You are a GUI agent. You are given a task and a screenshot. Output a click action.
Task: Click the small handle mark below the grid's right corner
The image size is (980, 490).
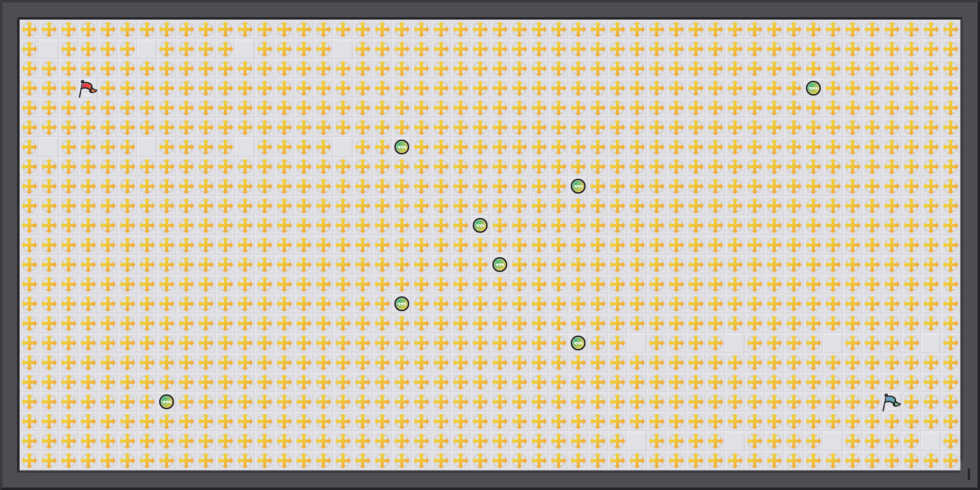(969, 474)
